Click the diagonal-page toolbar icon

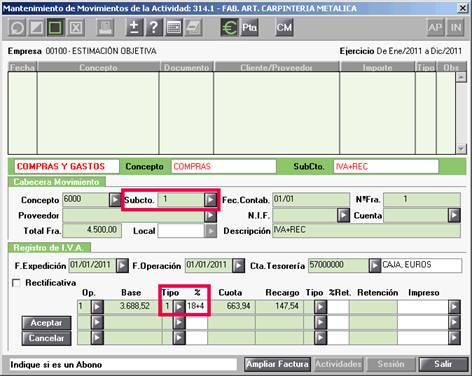36,28
